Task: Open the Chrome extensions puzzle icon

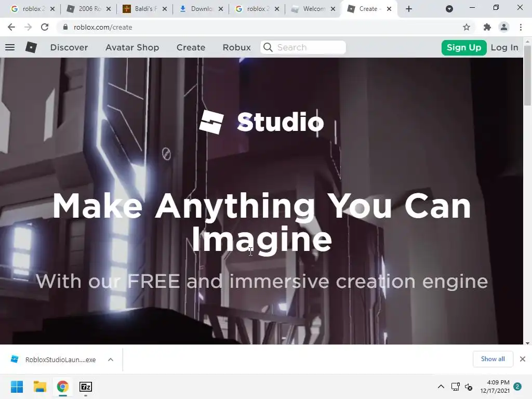Action: [487, 27]
